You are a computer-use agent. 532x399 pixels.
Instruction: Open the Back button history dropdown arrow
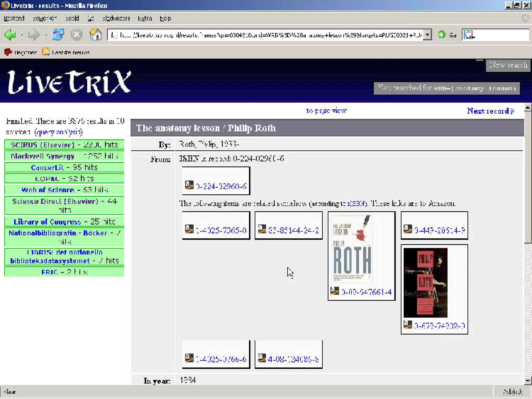22,35
